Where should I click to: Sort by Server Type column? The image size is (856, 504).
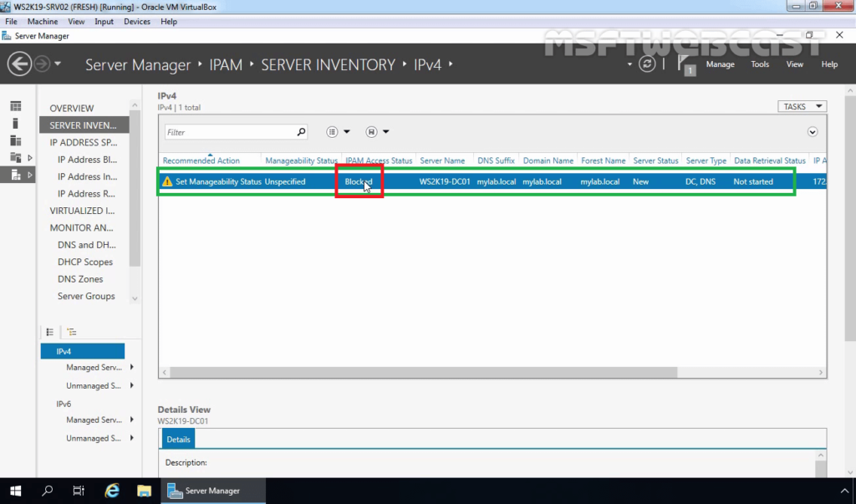706,160
